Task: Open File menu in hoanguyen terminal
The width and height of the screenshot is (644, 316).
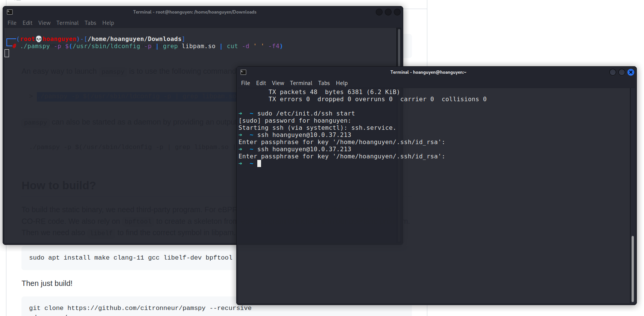Action: [246, 83]
